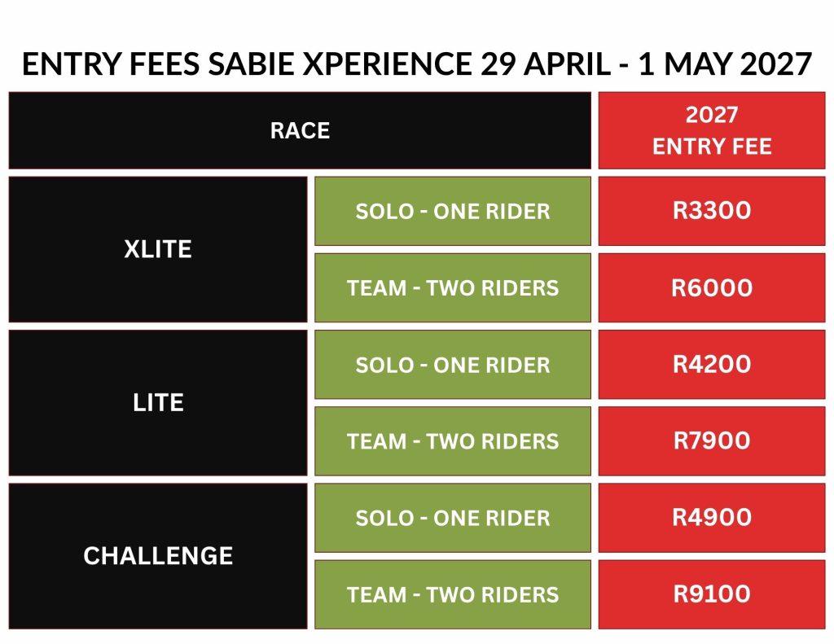Click the XLITE race category block
Image resolution: width=834 pixels, height=644 pixels.
(158, 249)
